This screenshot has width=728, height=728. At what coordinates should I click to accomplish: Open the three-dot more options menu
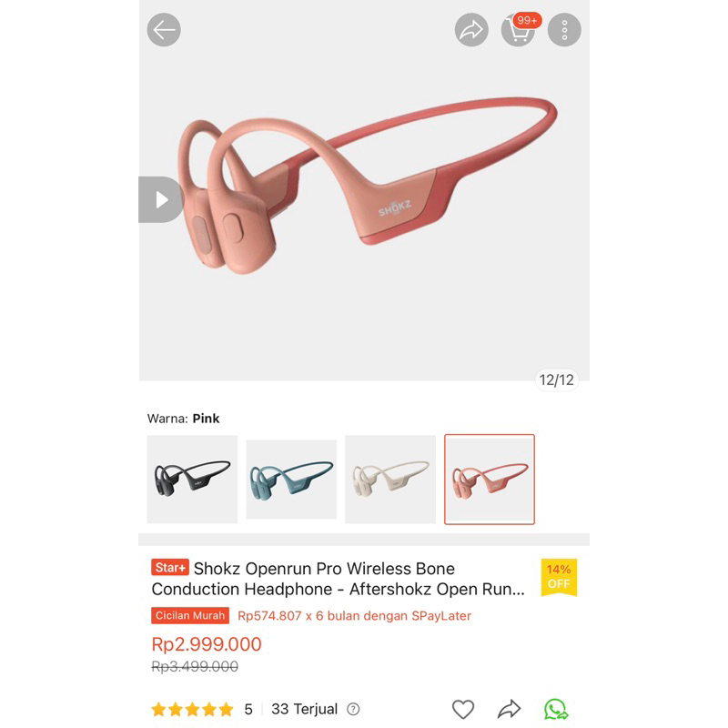pos(564,30)
